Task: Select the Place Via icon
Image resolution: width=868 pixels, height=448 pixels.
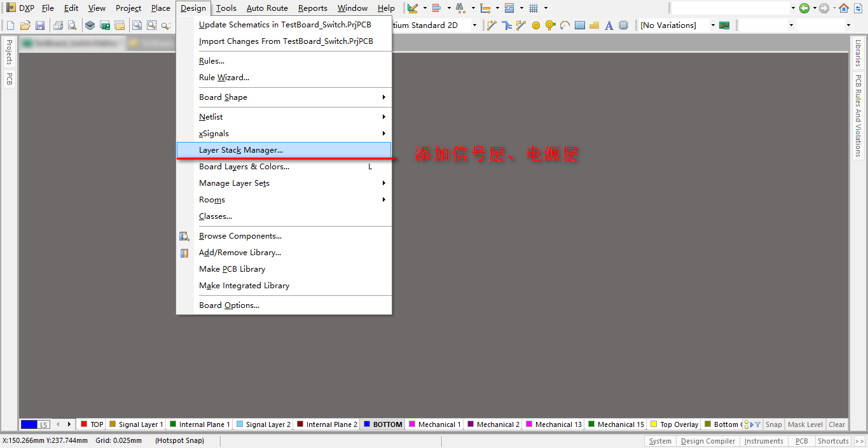Action: click(550, 25)
